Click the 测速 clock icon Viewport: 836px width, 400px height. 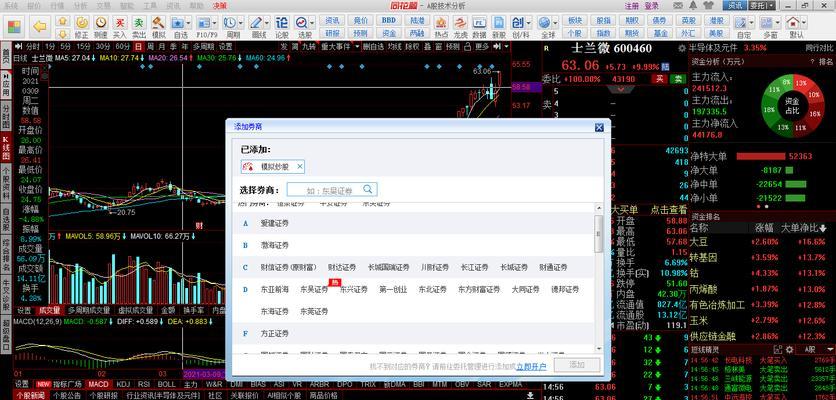(101, 22)
